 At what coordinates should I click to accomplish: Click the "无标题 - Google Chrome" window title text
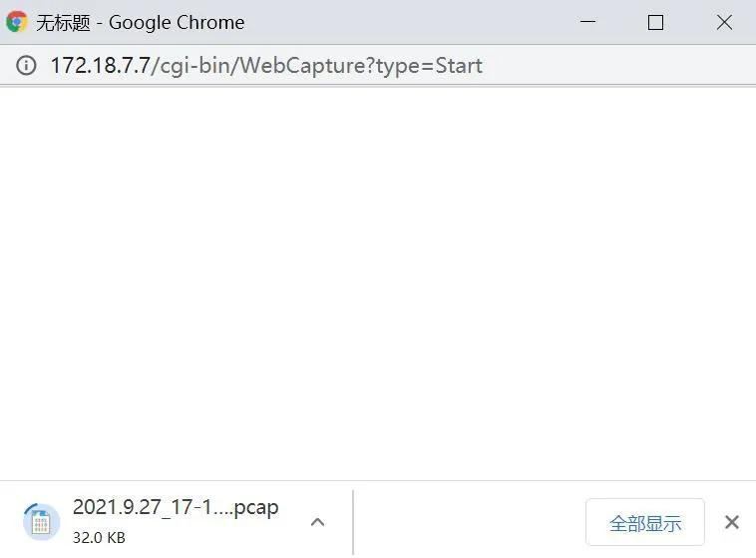(x=141, y=22)
